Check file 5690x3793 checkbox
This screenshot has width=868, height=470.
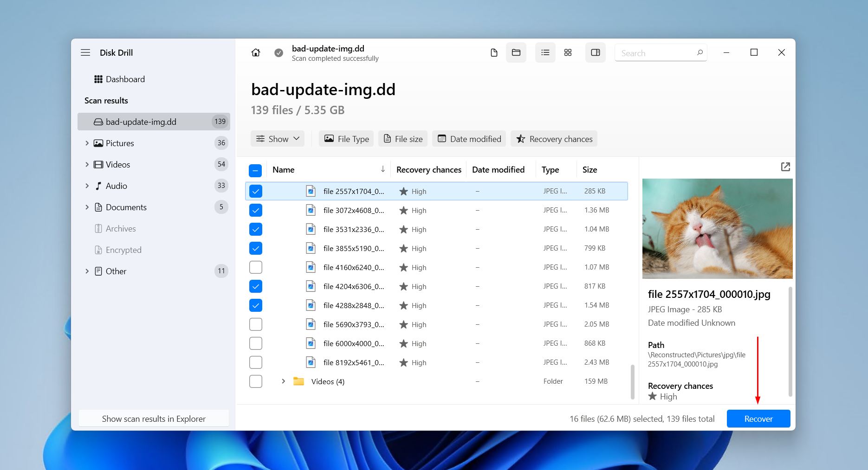256,324
